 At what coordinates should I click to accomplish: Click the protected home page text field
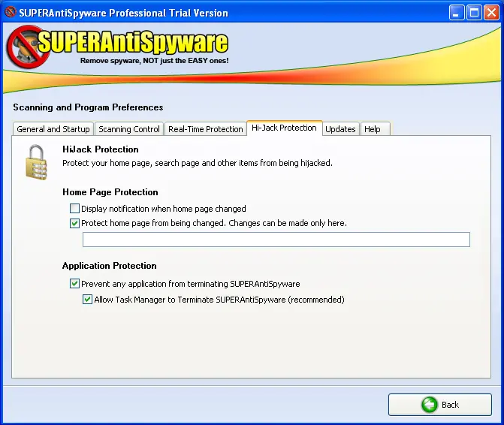coord(276,240)
